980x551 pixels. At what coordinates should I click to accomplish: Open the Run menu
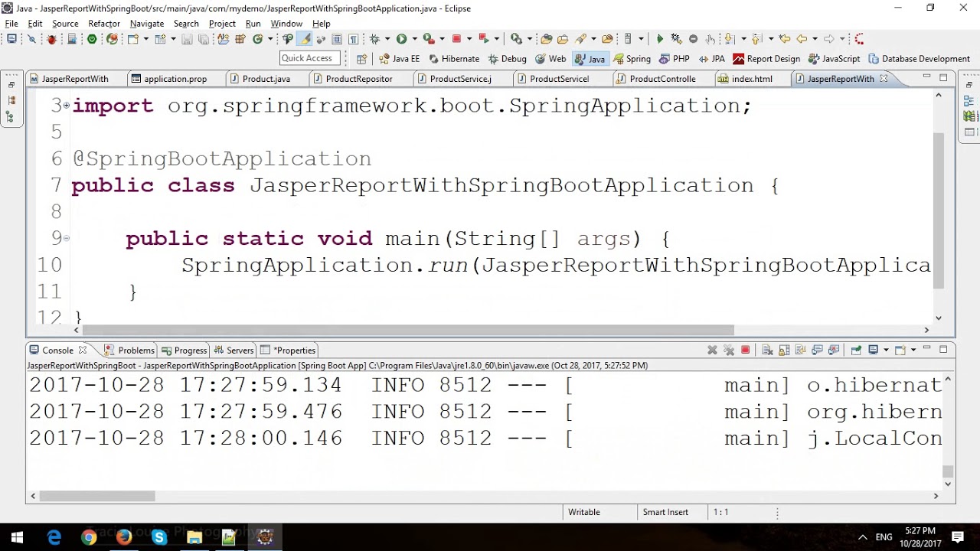click(x=253, y=24)
